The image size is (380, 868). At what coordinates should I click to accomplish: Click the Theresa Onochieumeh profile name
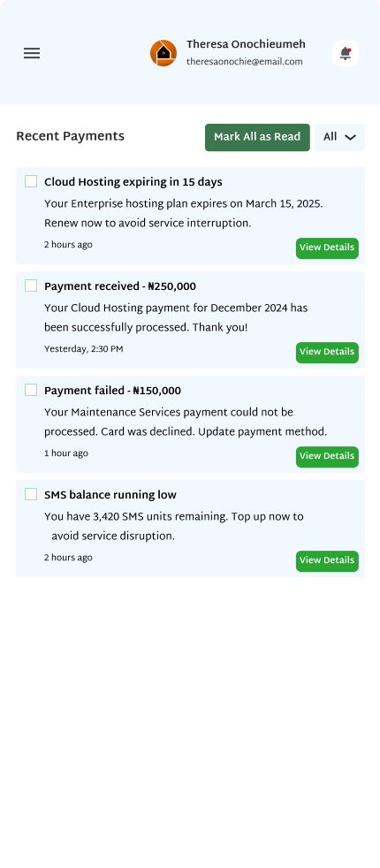click(246, 44)
